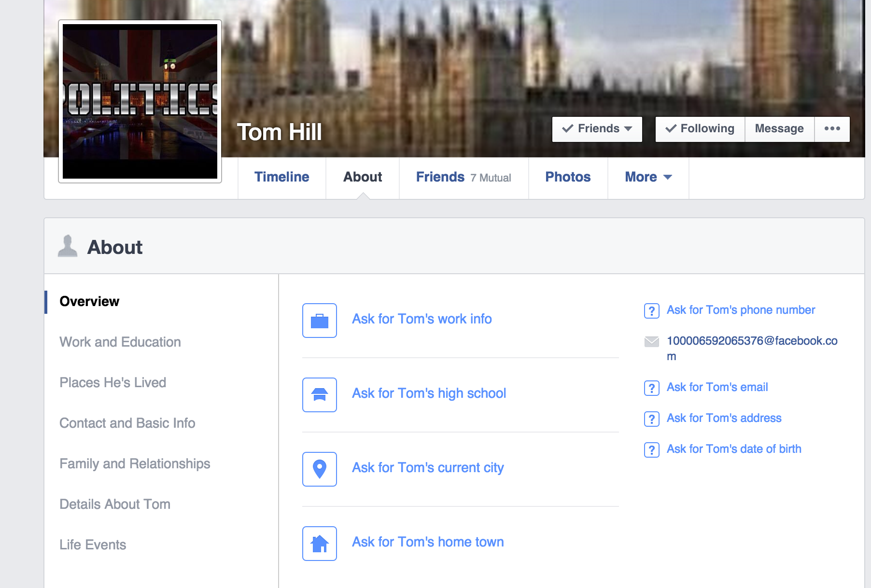Click question mark icon beside date of birth
This screenshot has height=588, width=871.
click(651, 450)
